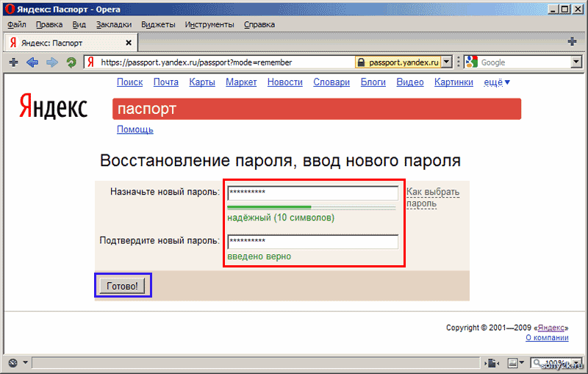Click the Opera logo in title bar
This screenshot has height=374, width=588.
pos(10,9)
